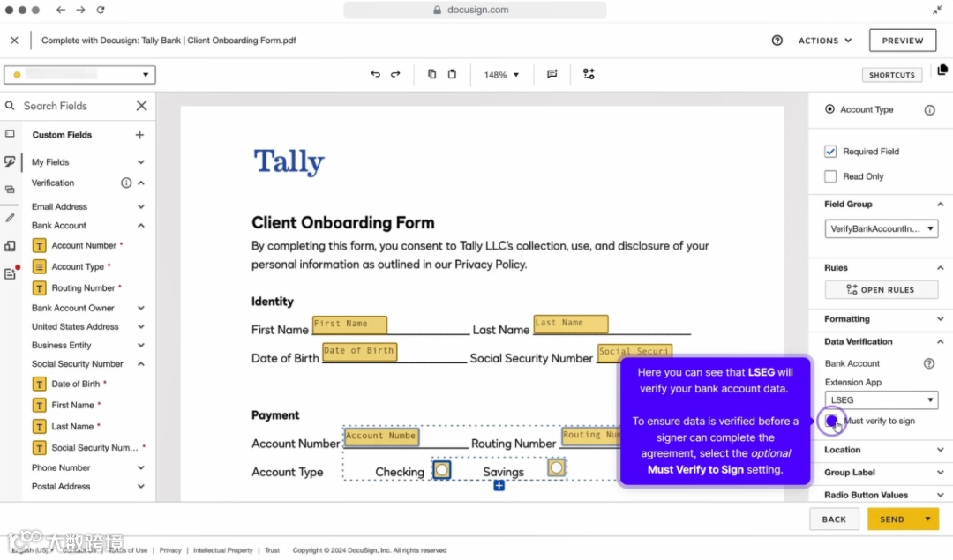Expand Radio Button Values section

coord(941,495)
